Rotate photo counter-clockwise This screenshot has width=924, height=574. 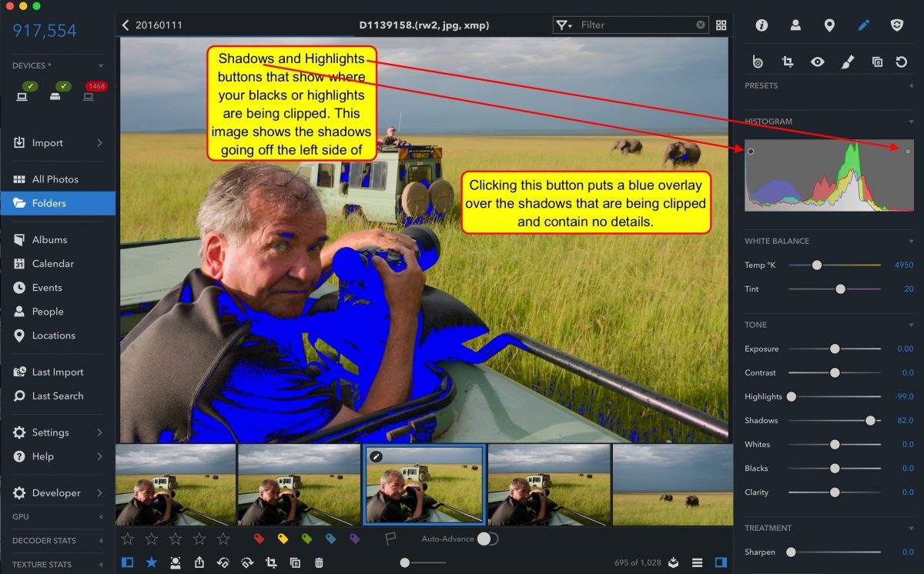(223, 562)
